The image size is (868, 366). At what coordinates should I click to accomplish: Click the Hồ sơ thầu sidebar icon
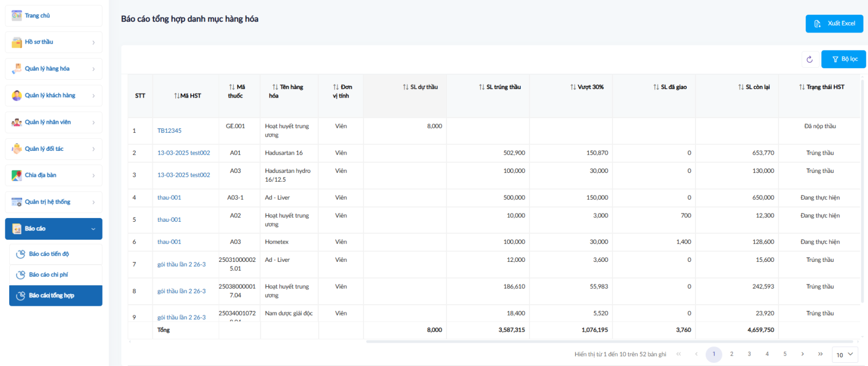click(17, 42)
